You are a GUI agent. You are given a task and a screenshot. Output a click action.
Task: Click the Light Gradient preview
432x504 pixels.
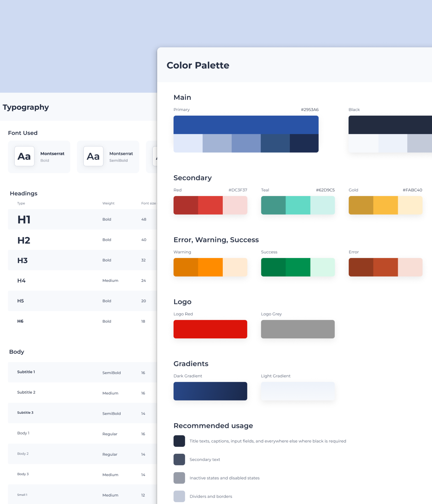298,391
